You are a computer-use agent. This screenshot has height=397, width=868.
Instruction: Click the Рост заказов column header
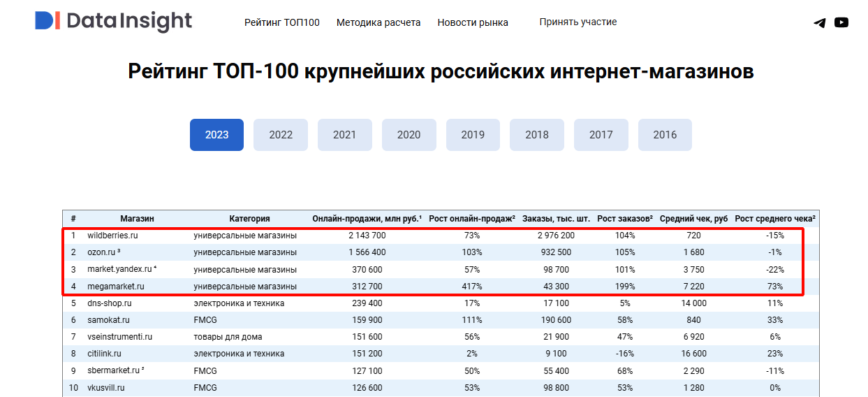(x=625, y=219)
